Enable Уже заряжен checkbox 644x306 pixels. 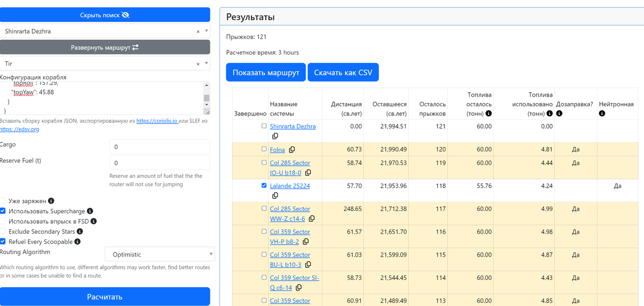pyautogui.click(x=3, y=201)
